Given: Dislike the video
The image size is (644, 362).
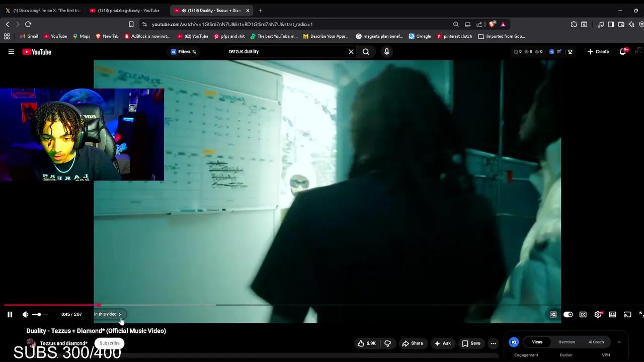Looking at the screenshot, I should [x=387, y=343].
